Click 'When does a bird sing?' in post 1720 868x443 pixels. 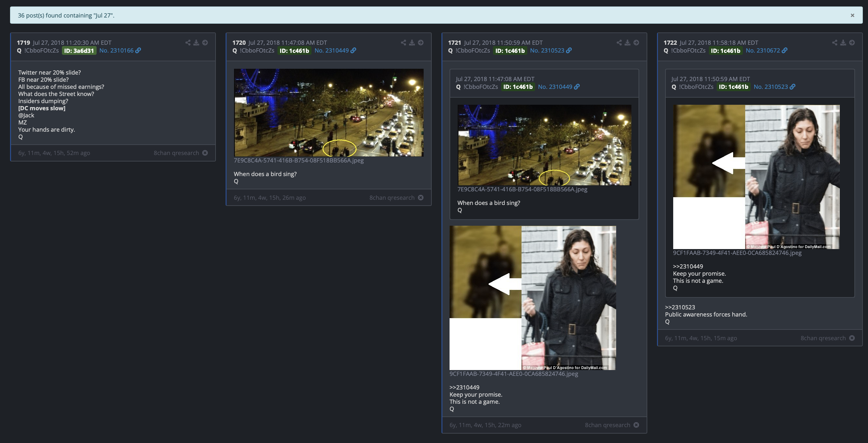point(265,174)
